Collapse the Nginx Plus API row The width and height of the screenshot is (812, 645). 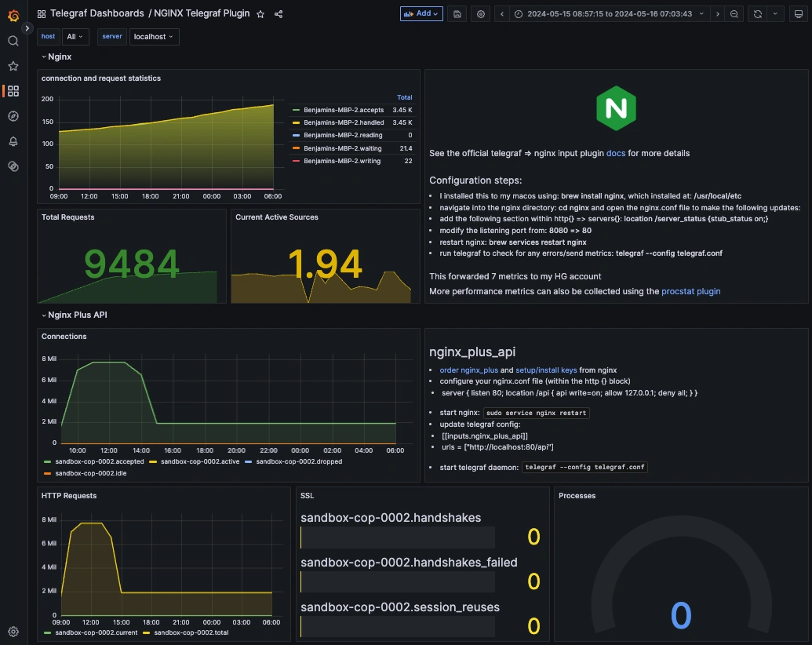(x=74, y=315)
